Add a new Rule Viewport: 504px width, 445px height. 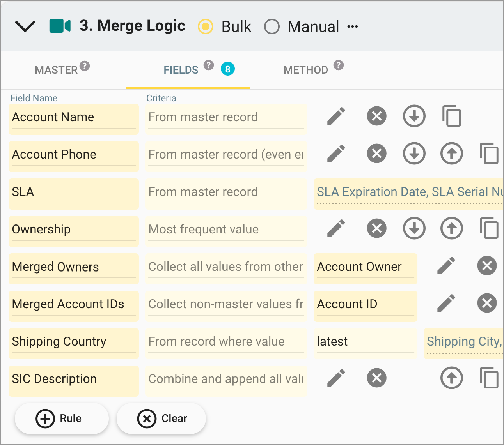62,418
